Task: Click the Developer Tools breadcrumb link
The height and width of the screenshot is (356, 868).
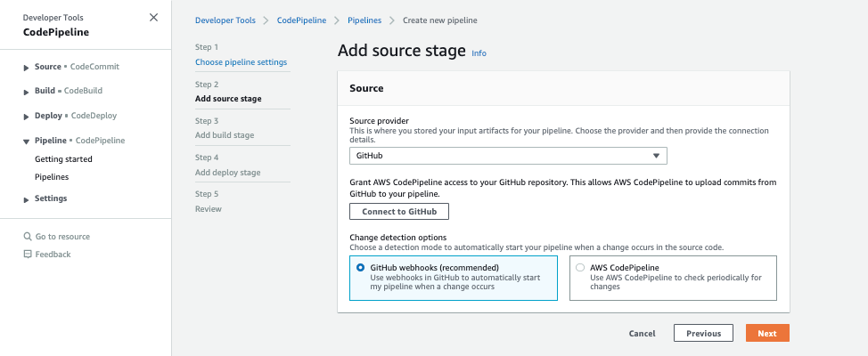Action: pos(226,20)
